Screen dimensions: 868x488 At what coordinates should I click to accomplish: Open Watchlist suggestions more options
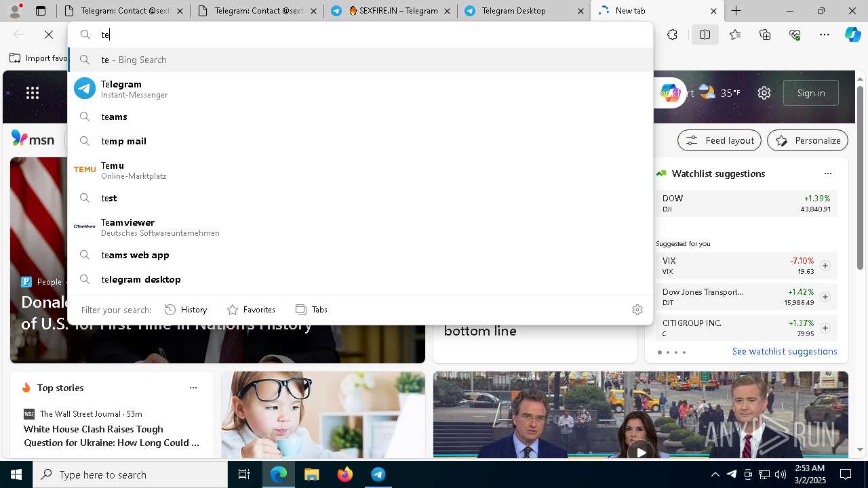click(827, 174)
